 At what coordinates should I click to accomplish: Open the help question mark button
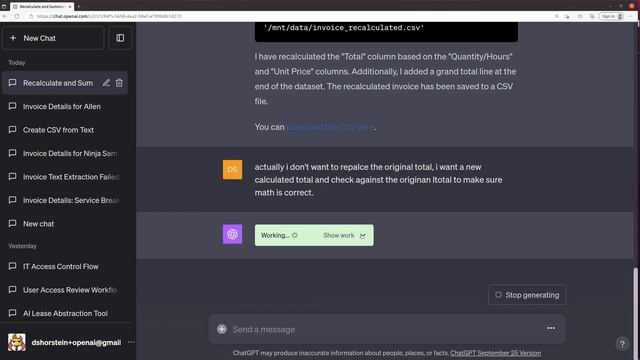coord(622,344)
